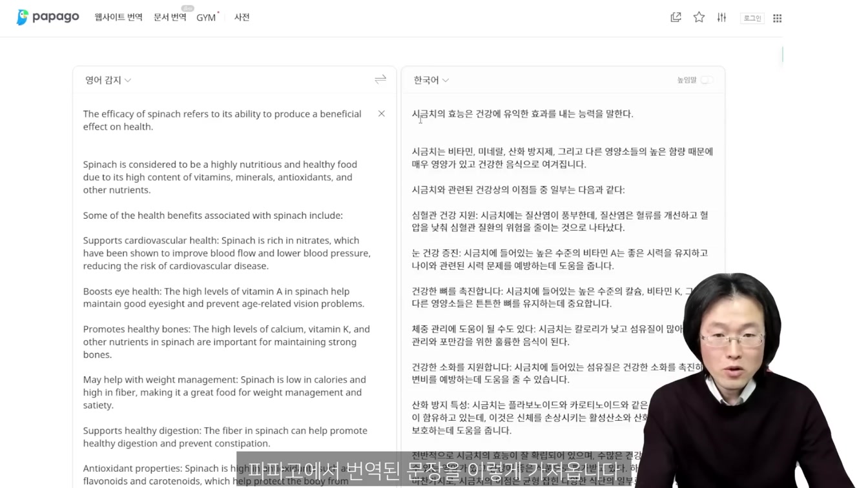The image size is (868, 488).
Task: Toggle the 높임말 honorific switch
Action: click(x=707, y=80)
